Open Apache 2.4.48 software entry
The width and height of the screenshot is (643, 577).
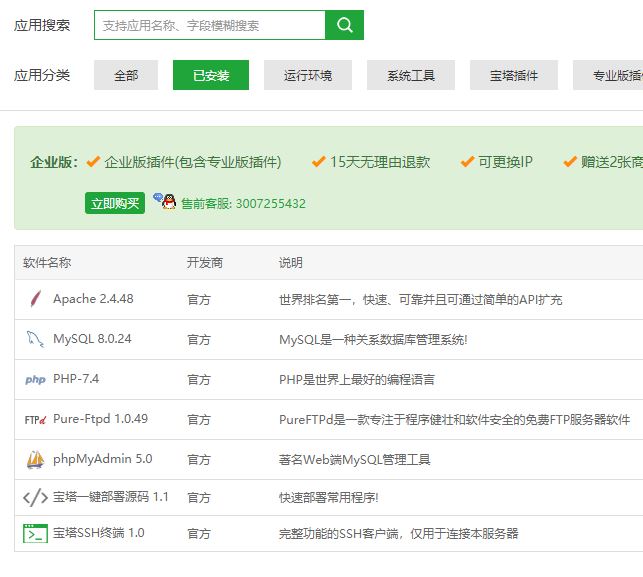tap(93, 299)
